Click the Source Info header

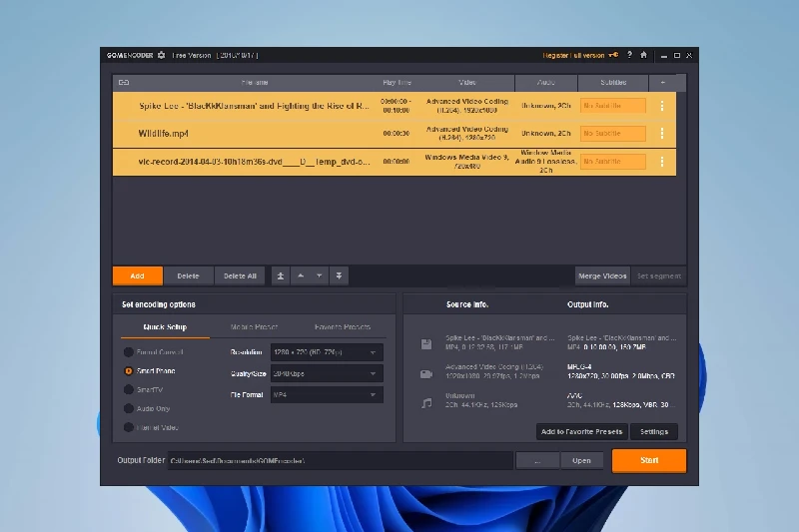[467, 304]
